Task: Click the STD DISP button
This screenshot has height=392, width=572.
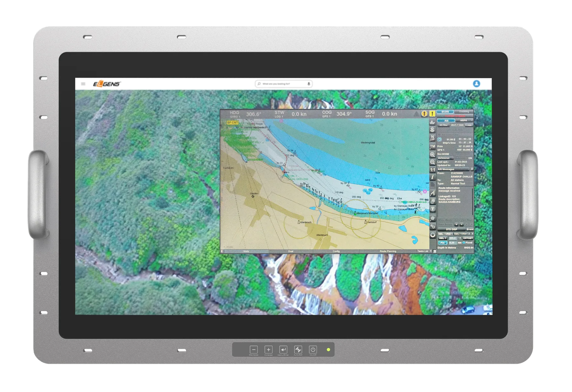Action: click(x=451, y=229)
